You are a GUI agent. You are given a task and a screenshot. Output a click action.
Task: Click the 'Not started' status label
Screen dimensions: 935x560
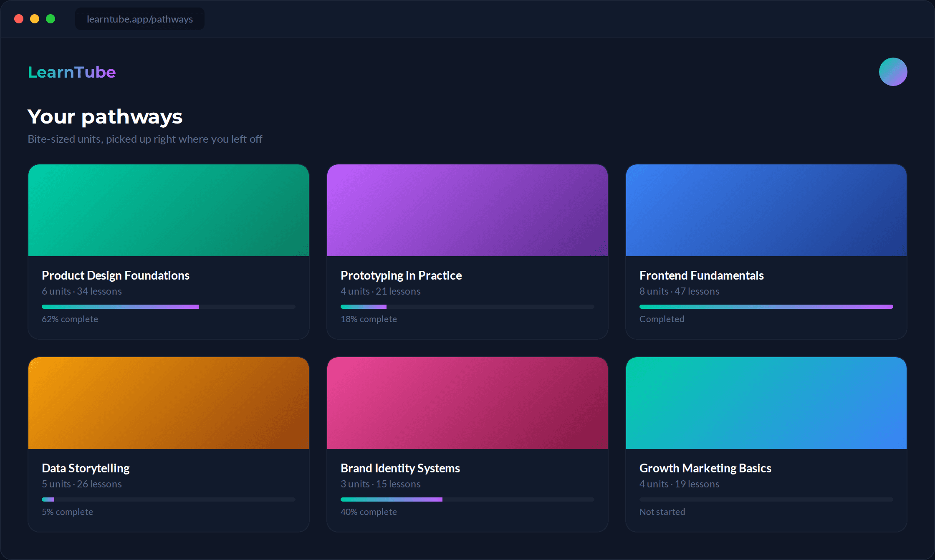[662, 512]
